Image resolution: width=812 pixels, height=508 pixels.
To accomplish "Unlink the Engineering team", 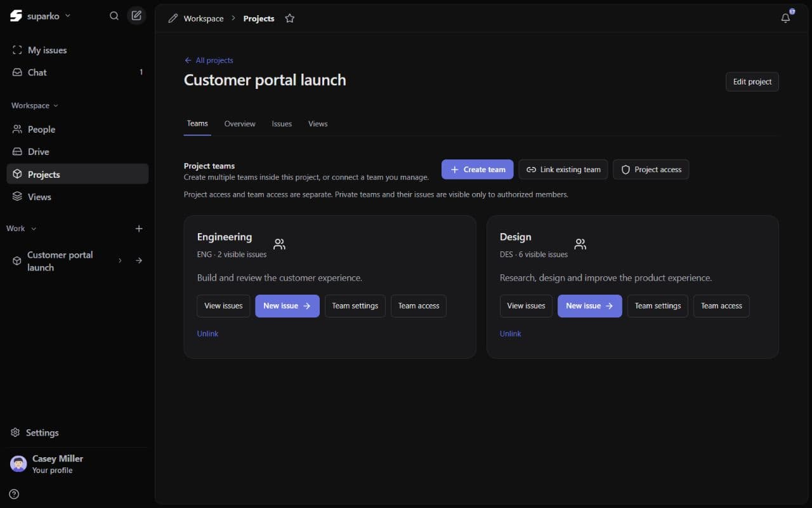I will 207,333.
